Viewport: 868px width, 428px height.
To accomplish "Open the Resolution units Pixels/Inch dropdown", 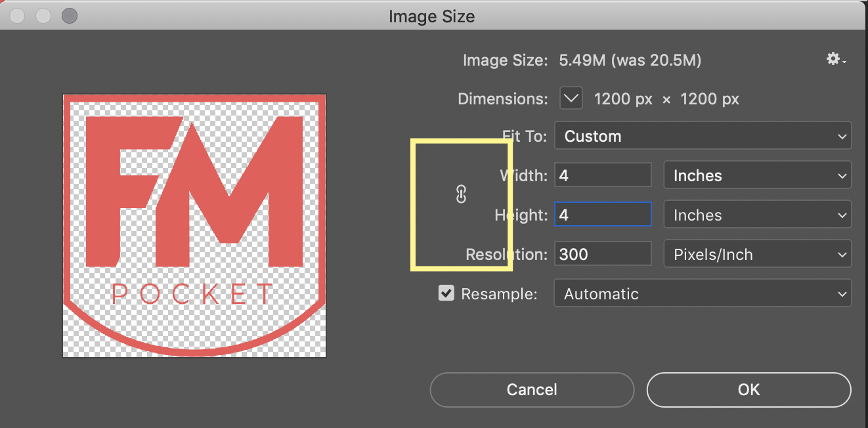I will coord(757,254).
